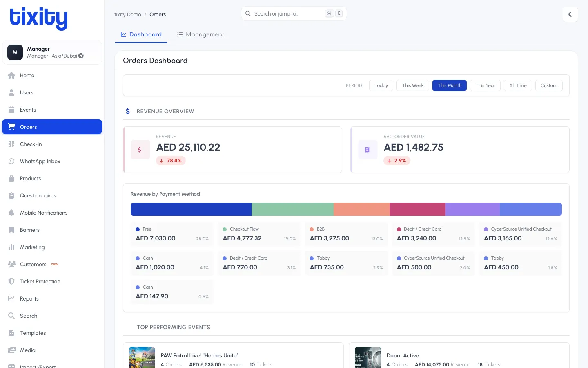Click the Marketing bar chart icon
Image resolution: width=588 pixels, height=368 pixels.
[11, 247]
